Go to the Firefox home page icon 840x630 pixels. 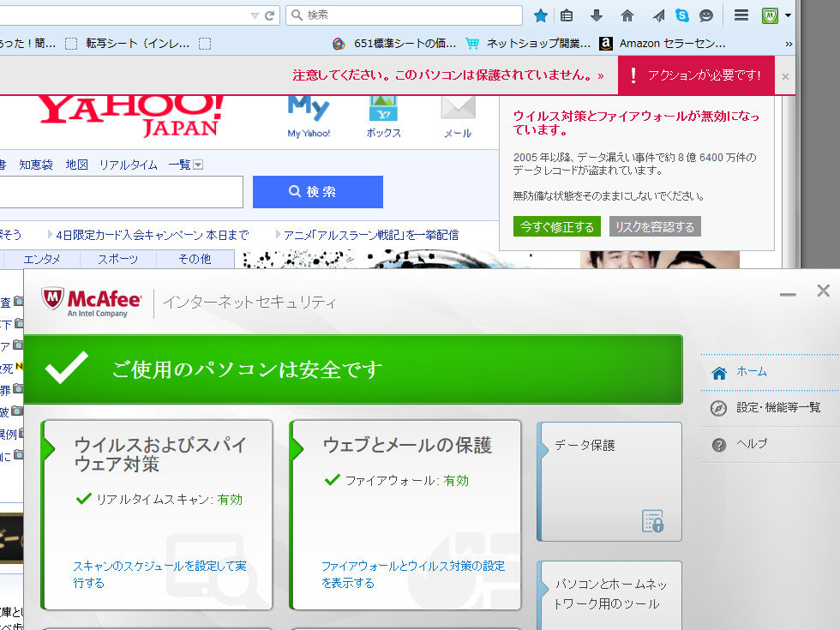(627, 15)
